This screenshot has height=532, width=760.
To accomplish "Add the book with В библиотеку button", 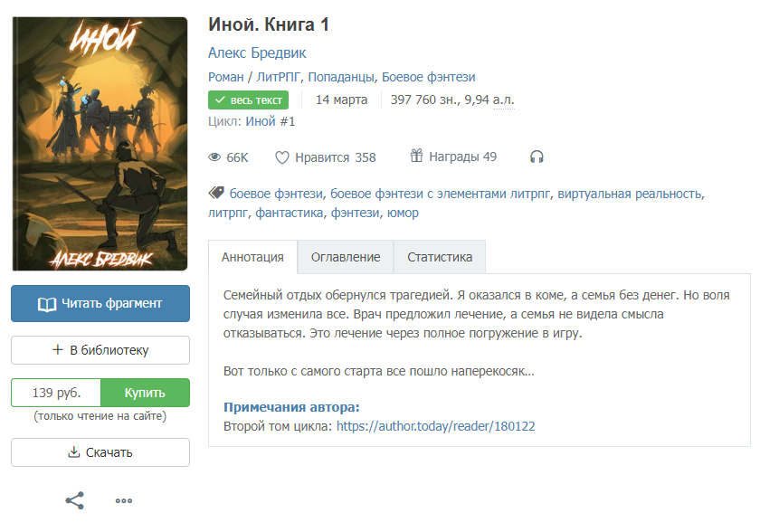I will 100,350.
